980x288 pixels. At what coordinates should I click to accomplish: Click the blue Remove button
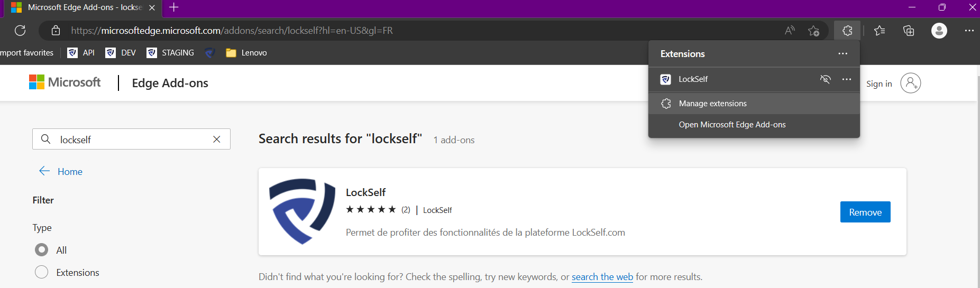(x=865, y=212)
